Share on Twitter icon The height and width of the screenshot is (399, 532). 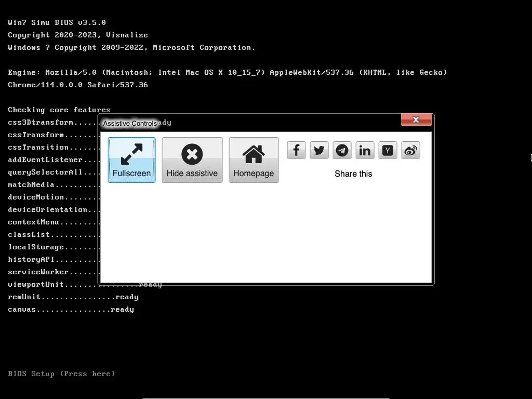(x=319, y=150)
